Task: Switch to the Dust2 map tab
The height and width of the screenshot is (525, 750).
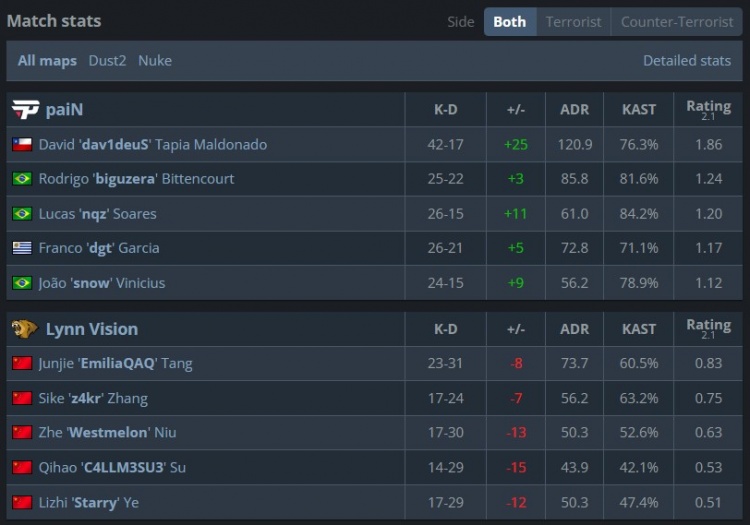Action: coord(107,61)
